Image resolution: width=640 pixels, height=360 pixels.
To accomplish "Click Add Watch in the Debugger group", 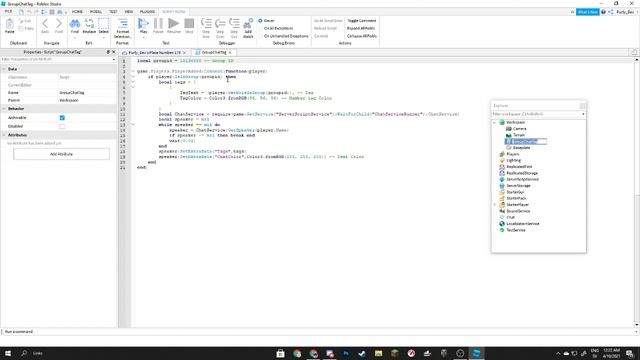I will pyautogui.click(x=248, y=28).
